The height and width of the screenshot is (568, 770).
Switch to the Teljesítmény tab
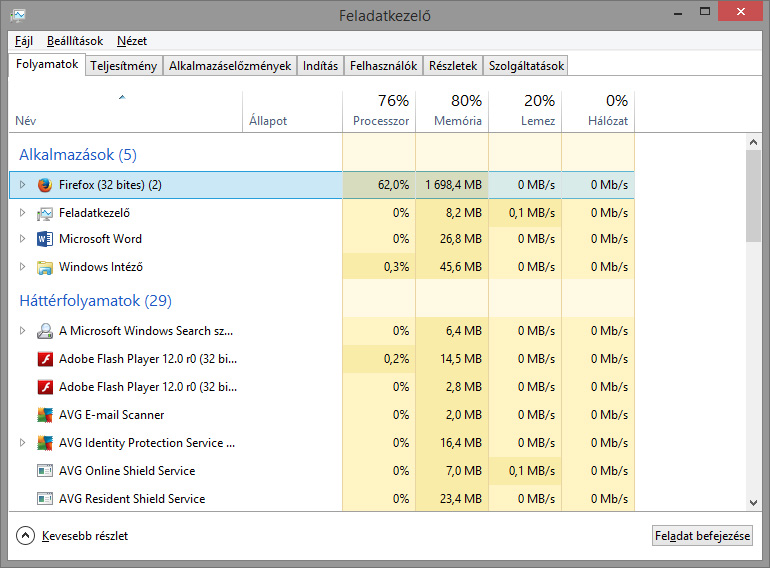123,66
